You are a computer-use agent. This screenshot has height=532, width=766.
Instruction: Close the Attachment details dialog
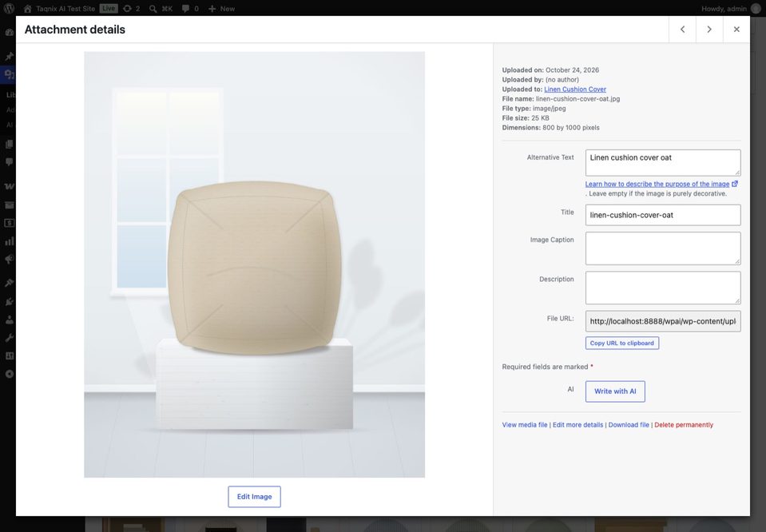pyautogui.click(x=736, y=30)
